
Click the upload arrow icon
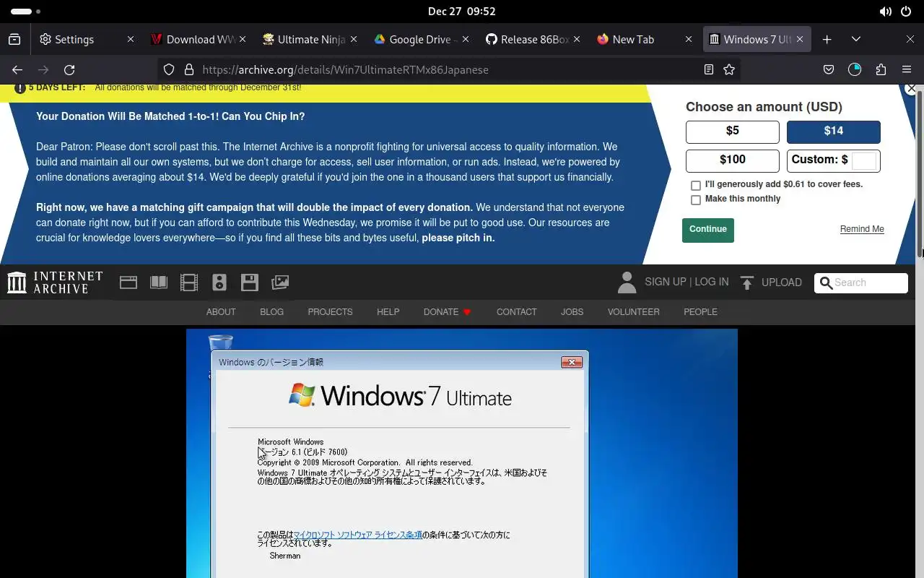click(747, 282)
